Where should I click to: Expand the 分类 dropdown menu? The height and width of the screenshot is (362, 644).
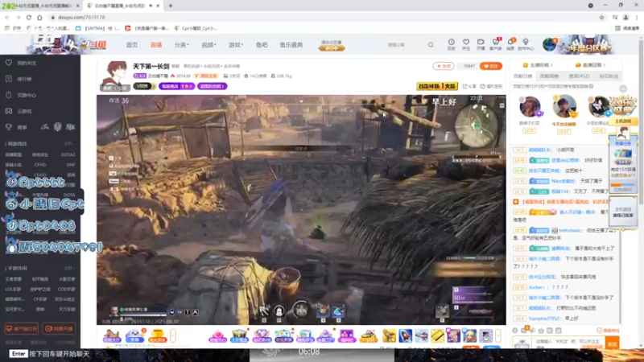pyautogui.click(x=182, y=45)
